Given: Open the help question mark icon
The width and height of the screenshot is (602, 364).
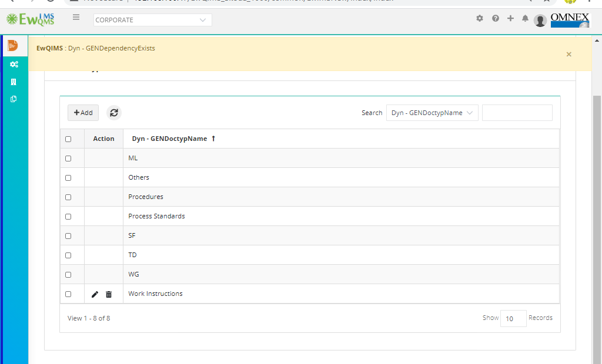Looking at the screenshot, I should click(495, 18).
